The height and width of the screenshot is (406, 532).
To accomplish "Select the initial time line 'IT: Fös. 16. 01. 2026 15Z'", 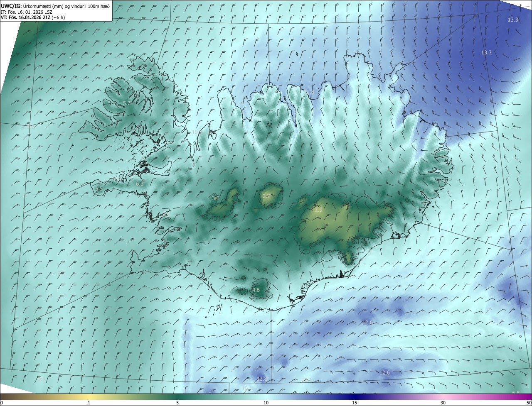I will tap(27, 12).
